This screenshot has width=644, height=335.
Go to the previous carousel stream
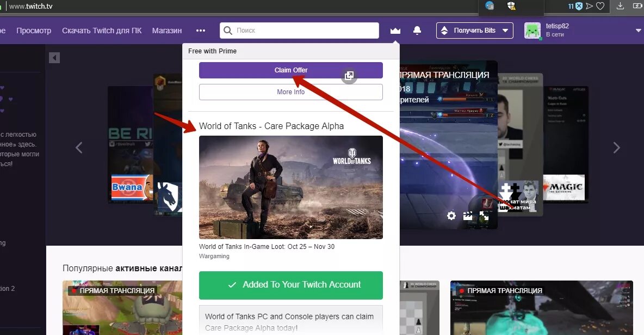click(79, 147)
